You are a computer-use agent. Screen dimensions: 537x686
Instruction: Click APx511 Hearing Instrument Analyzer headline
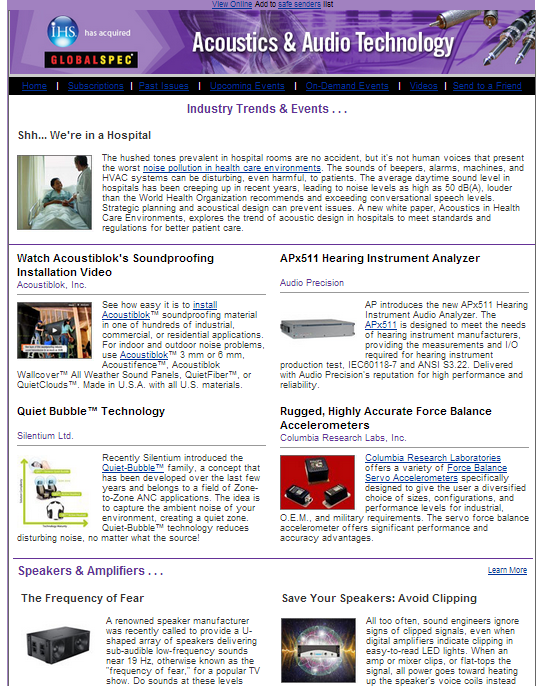pos(380,258)
